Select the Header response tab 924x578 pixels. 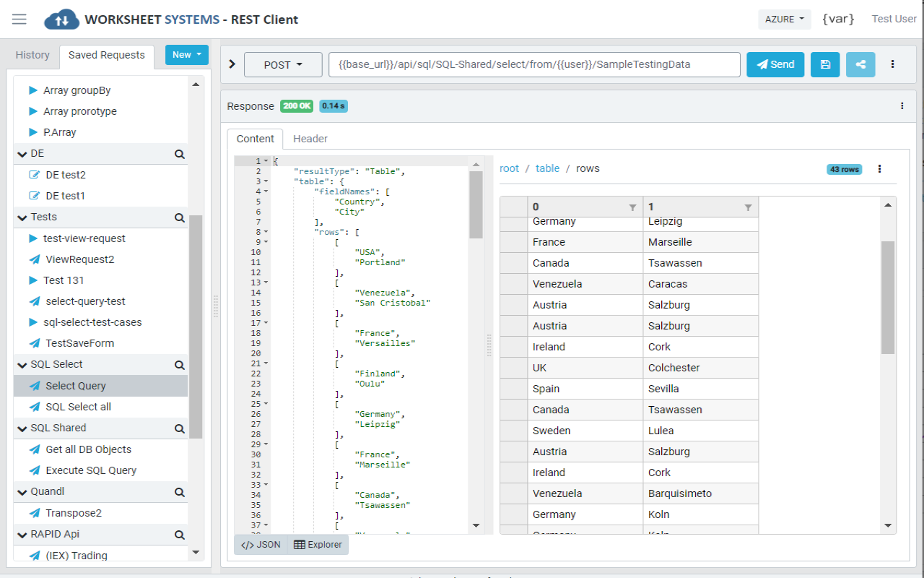(310, 139)
